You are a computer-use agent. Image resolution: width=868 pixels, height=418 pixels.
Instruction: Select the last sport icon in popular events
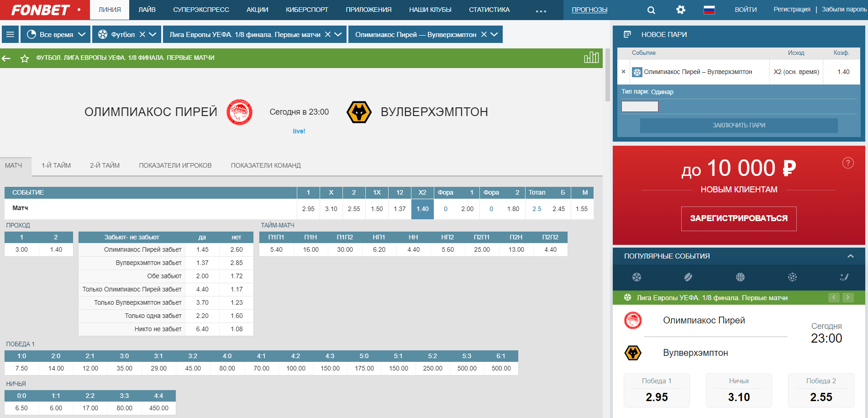click(x=844, y=277)
